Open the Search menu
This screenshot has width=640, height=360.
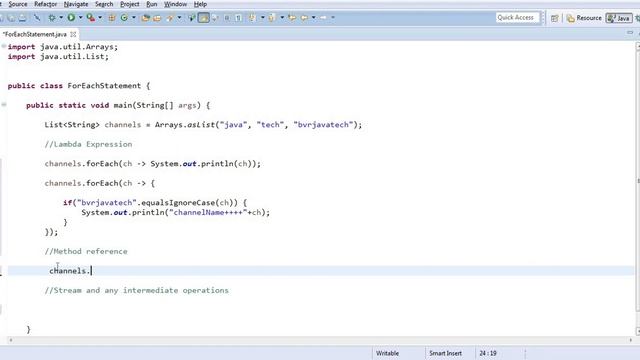point(104,4)
